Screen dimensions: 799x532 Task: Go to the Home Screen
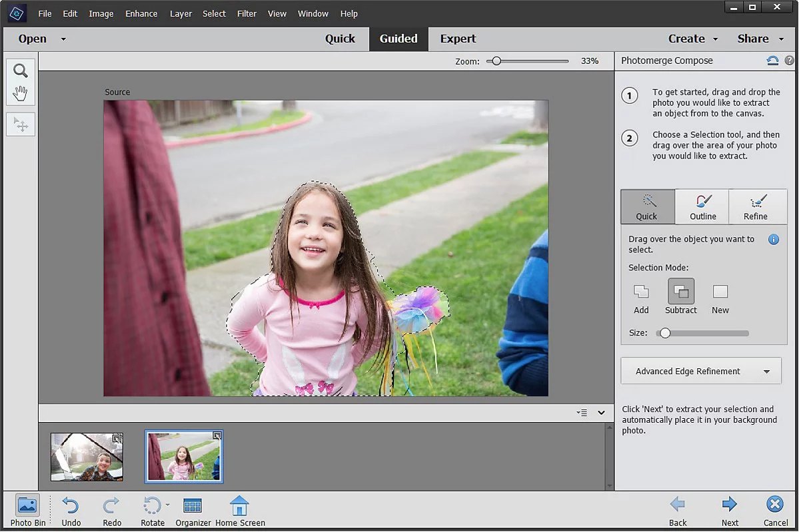239,506
